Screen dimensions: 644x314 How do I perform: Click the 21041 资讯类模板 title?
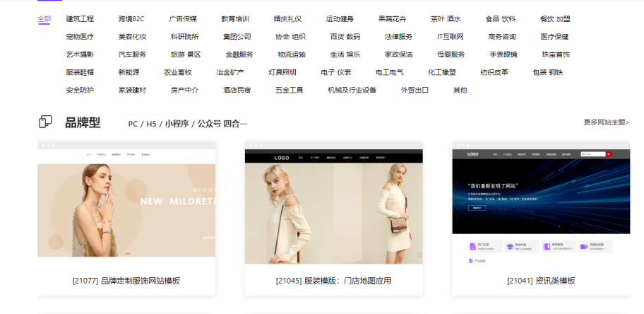tap(541, 281)
